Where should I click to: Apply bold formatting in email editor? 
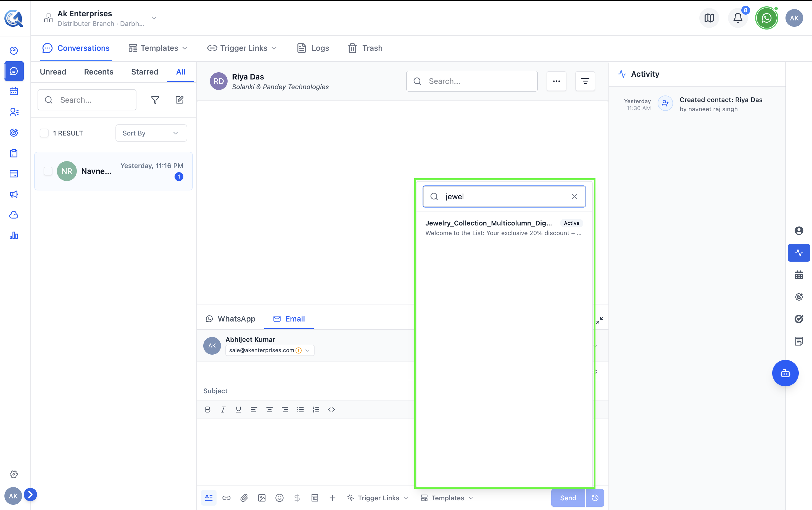(208, 410)
